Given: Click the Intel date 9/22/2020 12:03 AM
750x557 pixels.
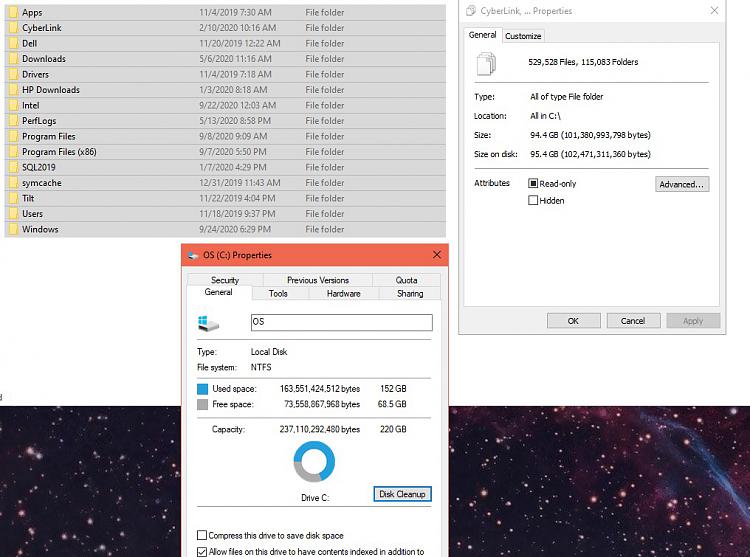Looking at the screenshot, I should point(238,105).
